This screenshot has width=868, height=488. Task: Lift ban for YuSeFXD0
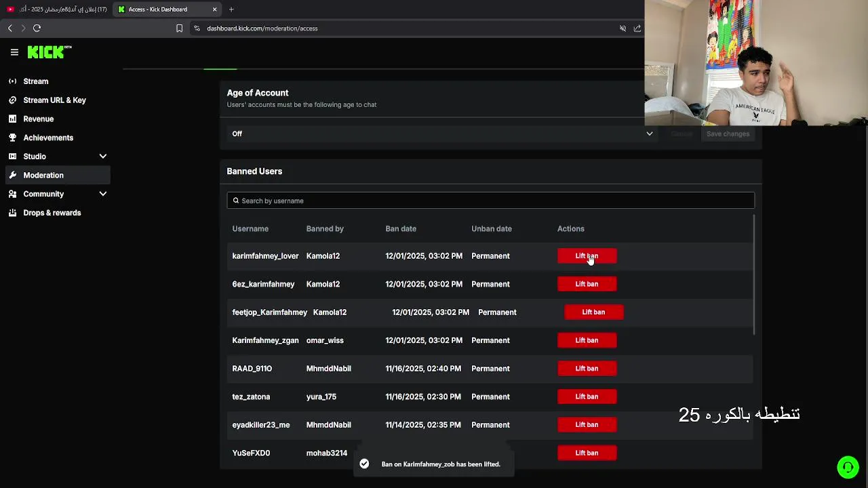tap(587, 453)
